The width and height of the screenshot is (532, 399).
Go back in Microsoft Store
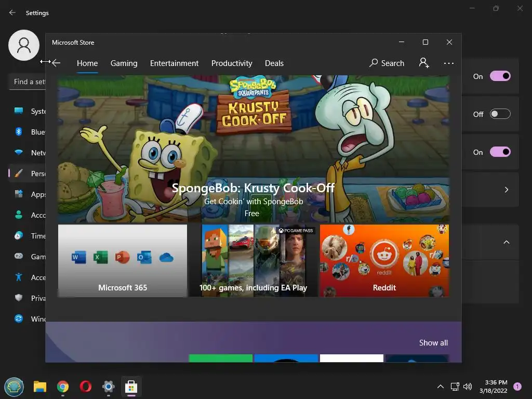click(x=56, y=63)
